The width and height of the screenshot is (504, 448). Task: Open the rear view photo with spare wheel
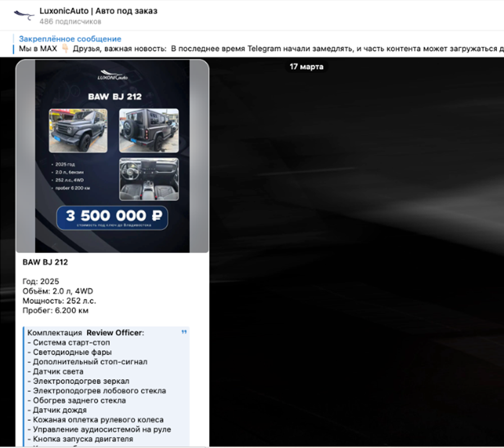point(148,131)
